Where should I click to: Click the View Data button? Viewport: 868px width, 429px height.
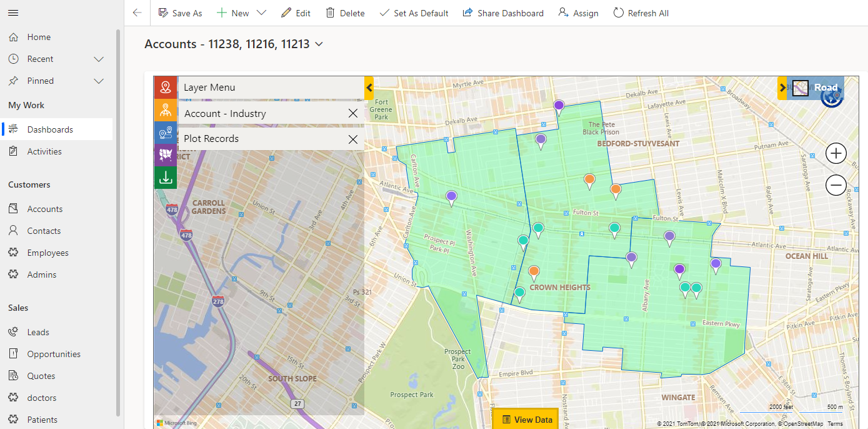click(x=526, y=420)
